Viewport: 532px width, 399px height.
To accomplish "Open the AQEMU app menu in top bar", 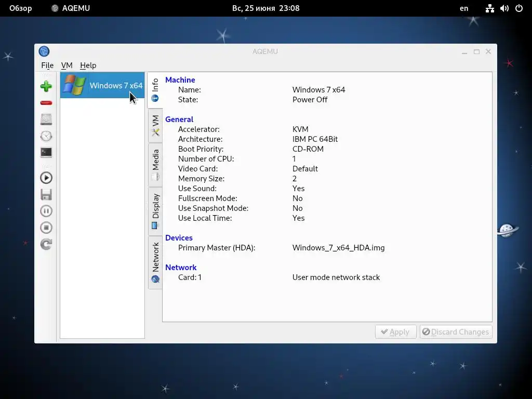I will 71,8.
